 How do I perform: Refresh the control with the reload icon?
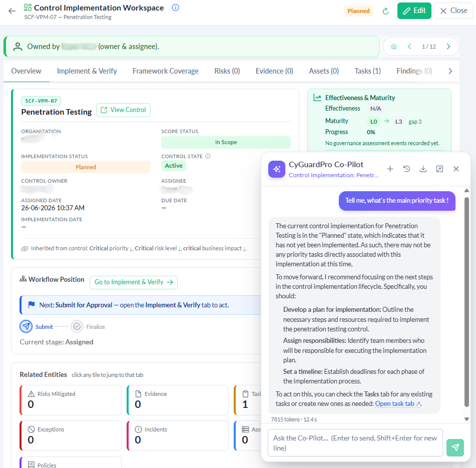(x=385, y=11)
